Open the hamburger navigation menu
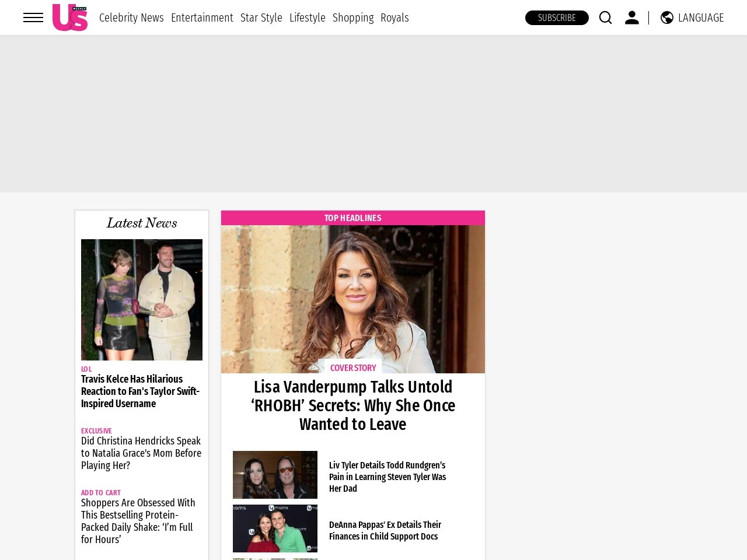This screenshot has height=560, width=747. [x=33, y=17]
